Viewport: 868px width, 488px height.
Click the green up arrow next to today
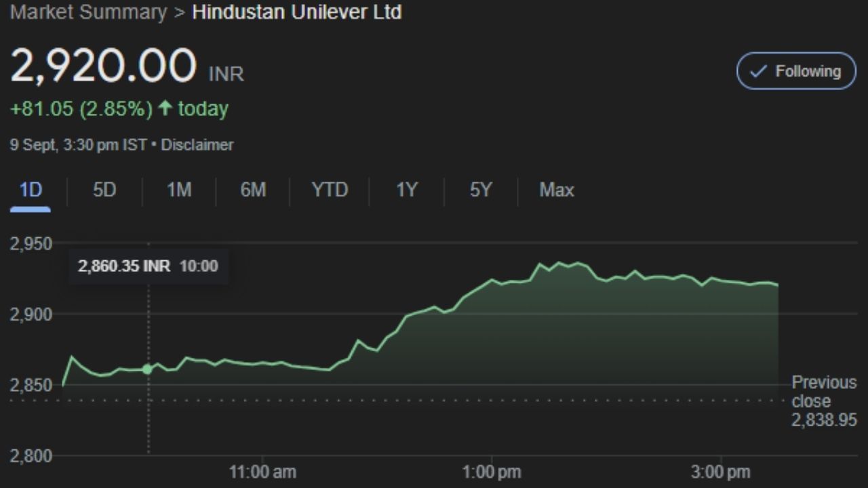tap(165, 108)
